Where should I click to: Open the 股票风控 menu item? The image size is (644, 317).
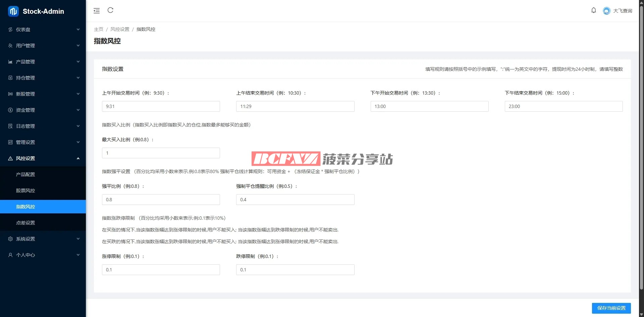pos(25,191)
